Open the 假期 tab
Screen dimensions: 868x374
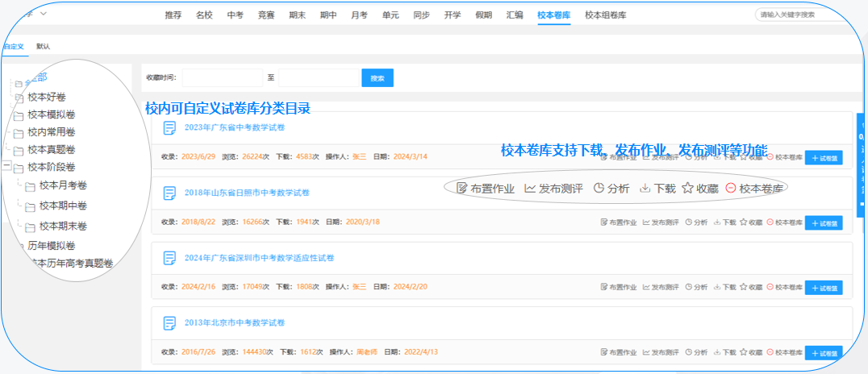pyautogui.click(x=483, y=15)
